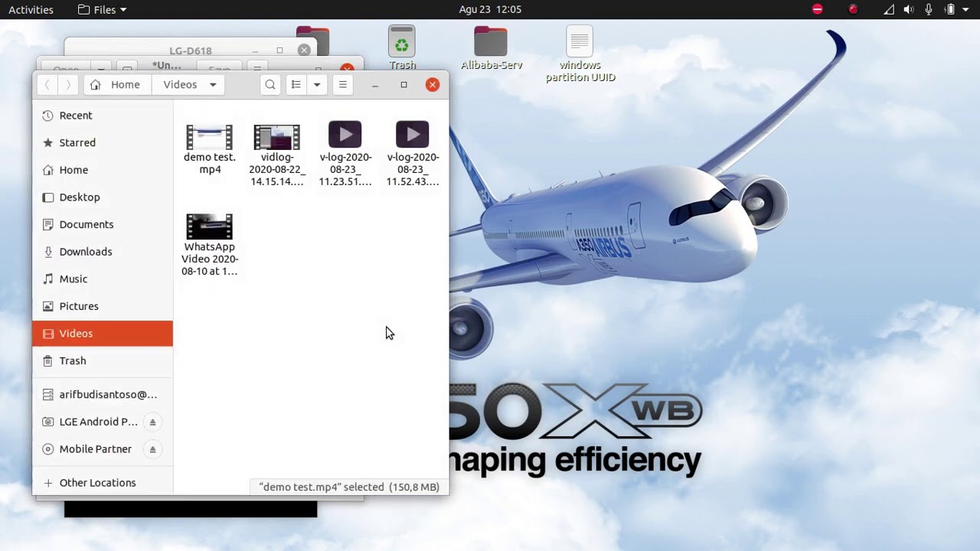The width and height of the screenshot is (980, 551).
Task: Open Other Locations in the sidebar
Action: [x=103, y=483]
